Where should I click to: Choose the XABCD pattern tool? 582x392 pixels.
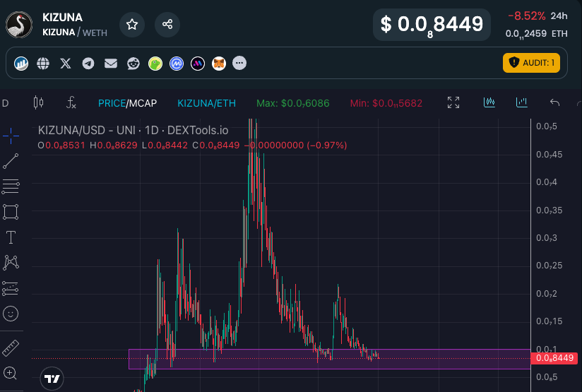11,263
